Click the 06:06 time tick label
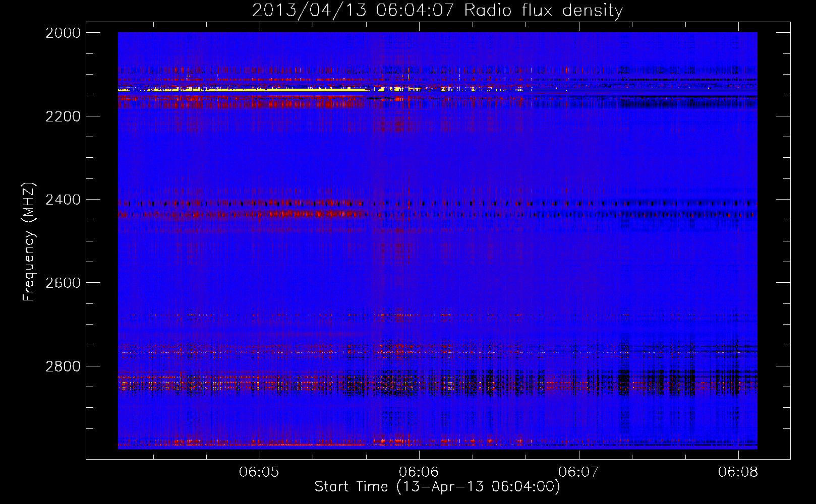Screen dimensions: 816x504 point(419,472)
